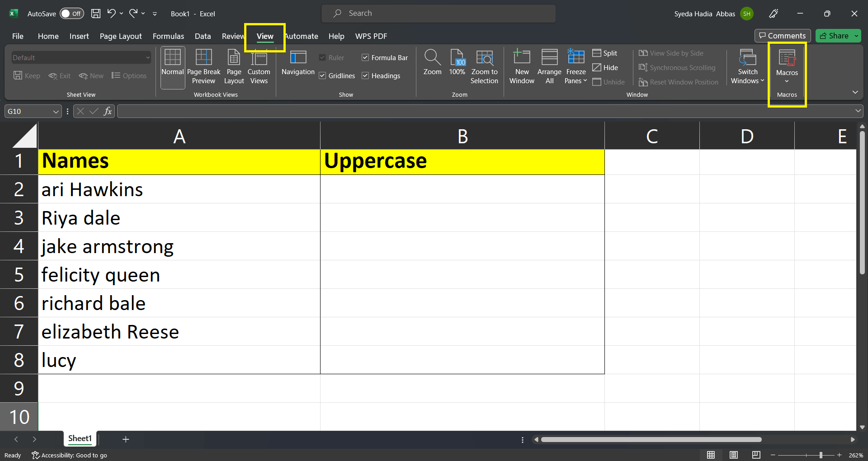868x461 pixels.
Task: Click the Comments button
Action: tap(782, 36)
